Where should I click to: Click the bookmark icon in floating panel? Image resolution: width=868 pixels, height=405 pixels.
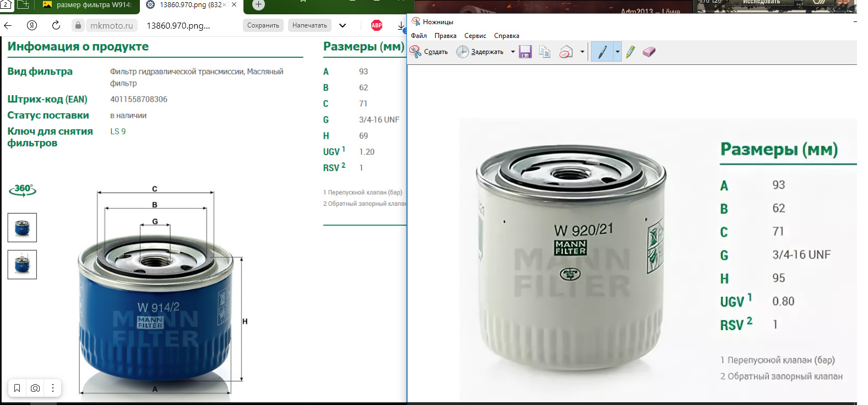tap(17, 388)
